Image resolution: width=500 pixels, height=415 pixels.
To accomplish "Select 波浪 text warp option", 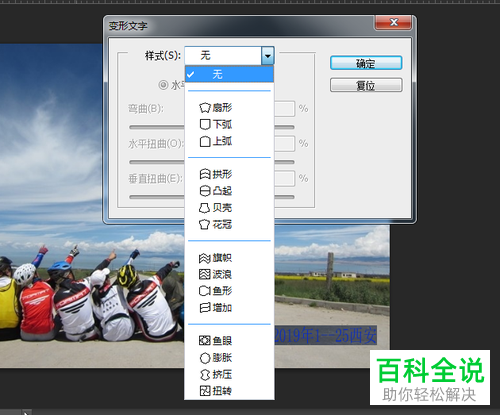I will [x=229, y=274].
